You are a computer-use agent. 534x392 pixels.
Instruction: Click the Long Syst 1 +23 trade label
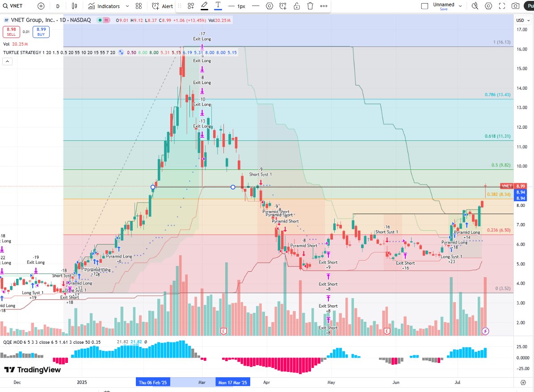tap(451, 259)
